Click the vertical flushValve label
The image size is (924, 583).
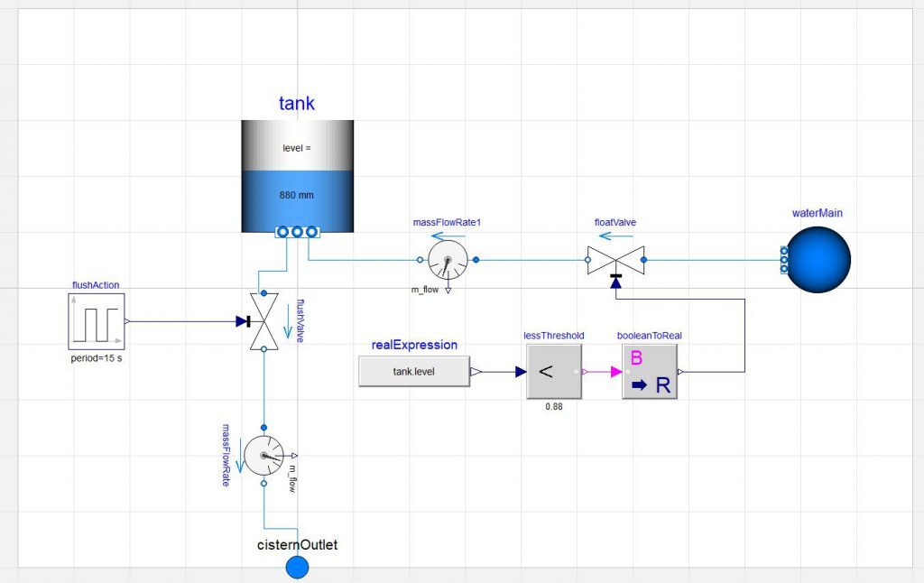click(x=300, y=320)
